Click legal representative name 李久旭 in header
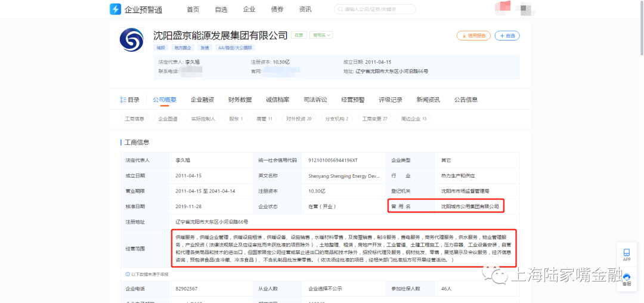 pyautogui.click(x=192, y=62)
